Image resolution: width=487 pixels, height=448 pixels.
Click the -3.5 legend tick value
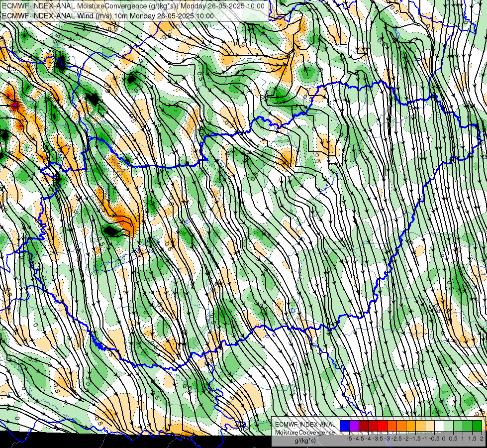tap(378, 439)
